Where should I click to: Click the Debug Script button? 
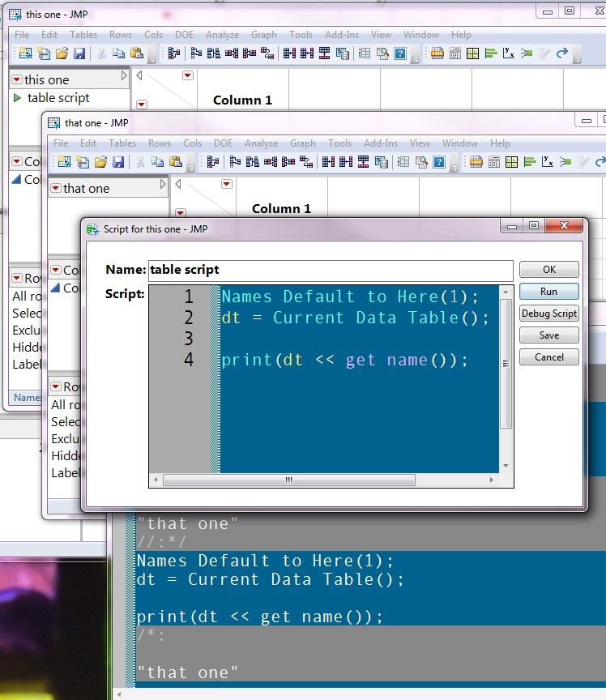549,314
